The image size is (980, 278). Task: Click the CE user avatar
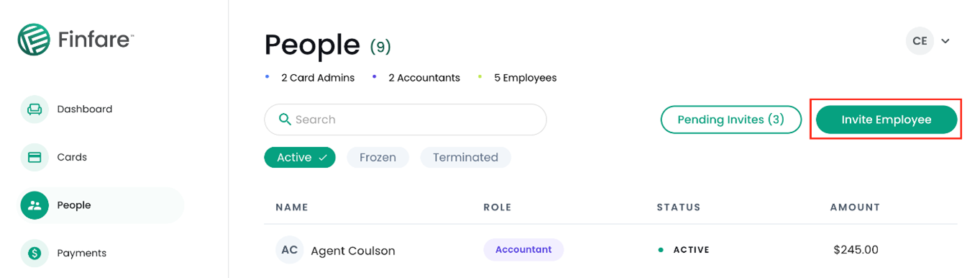(920, 41)
